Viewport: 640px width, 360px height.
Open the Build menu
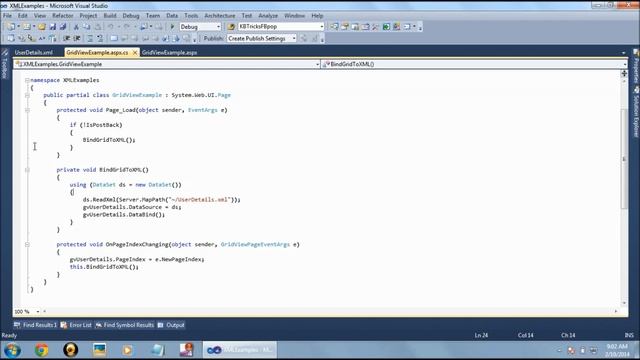[110, 16]
